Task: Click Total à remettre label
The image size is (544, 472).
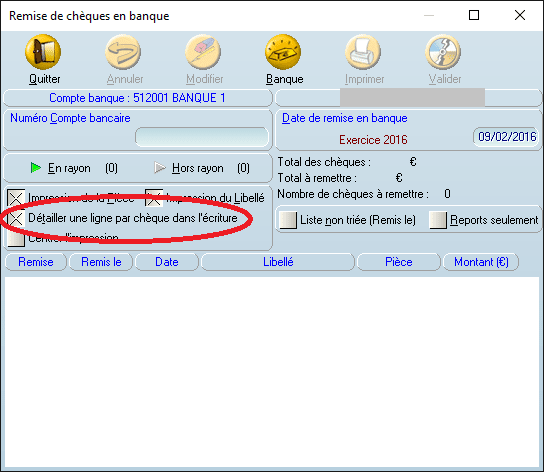Action: click(x=317, y=178)
